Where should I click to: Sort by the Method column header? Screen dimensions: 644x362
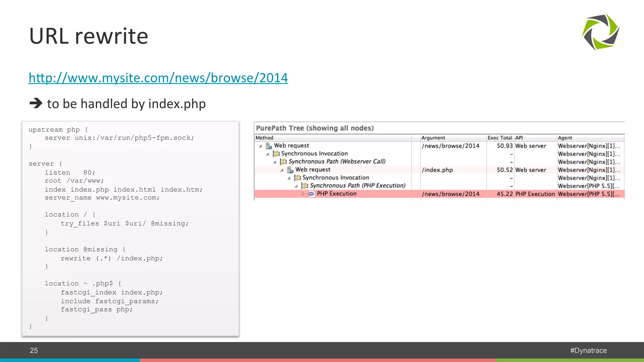click(x=333, y=138)
